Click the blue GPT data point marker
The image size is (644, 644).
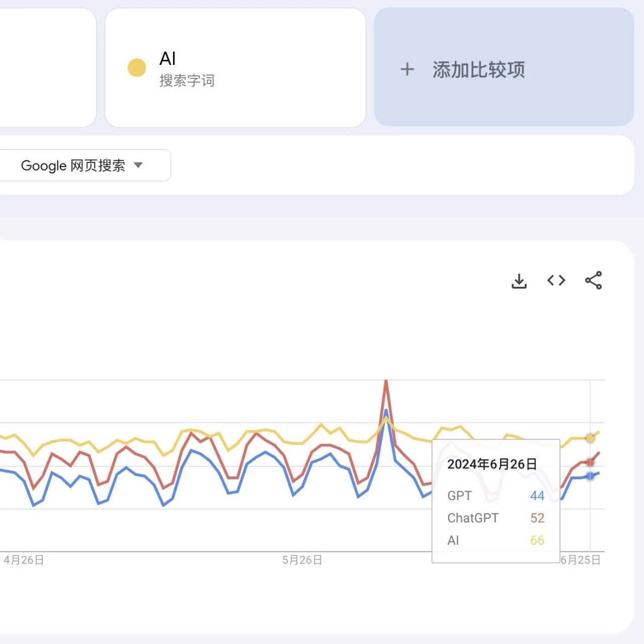coord(590,475)
